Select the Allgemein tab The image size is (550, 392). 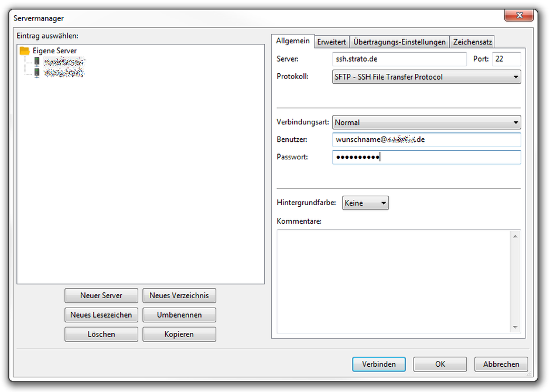pos(293,41)
